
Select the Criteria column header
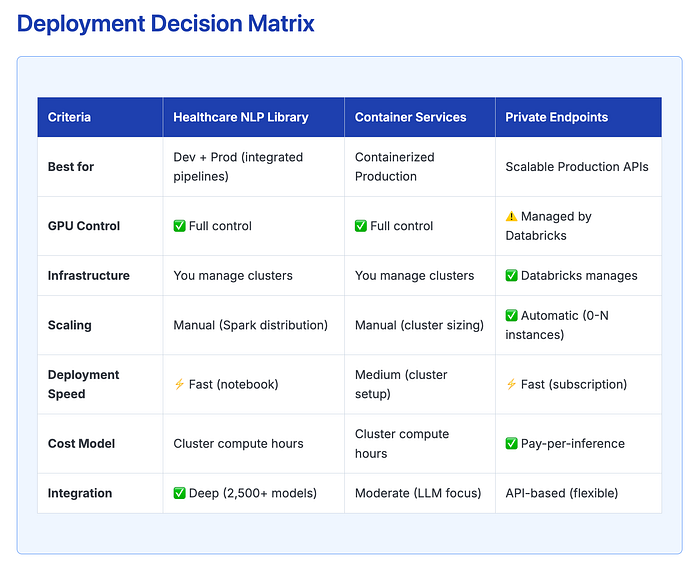[69, 117]
